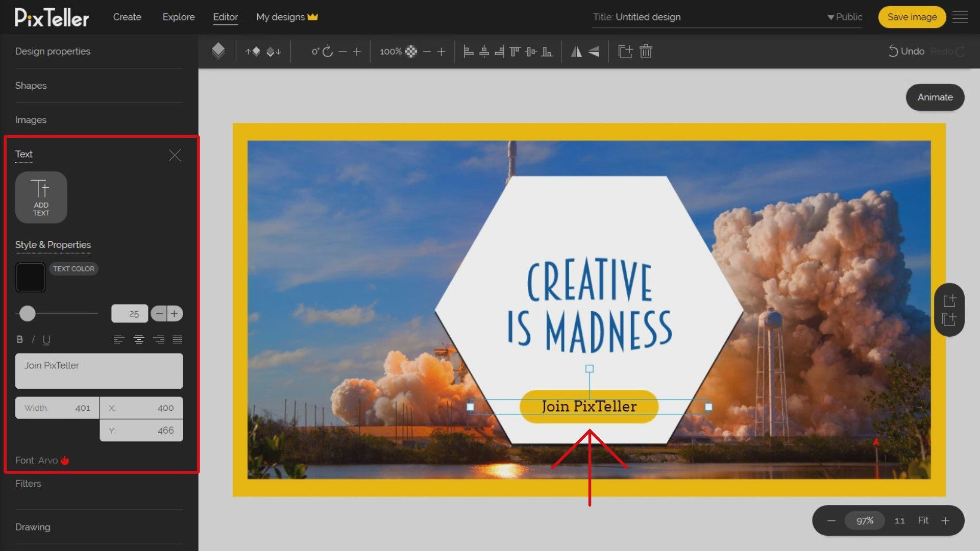Toggle underline formatting on text
This screenshot has height=551, width=980.
click(x=46, y=340)
